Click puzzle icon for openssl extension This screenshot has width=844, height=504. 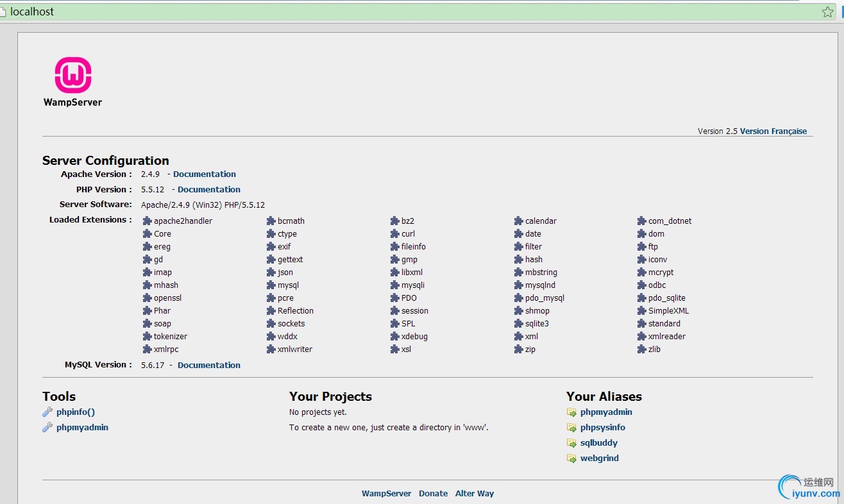(x=148, y=298)
